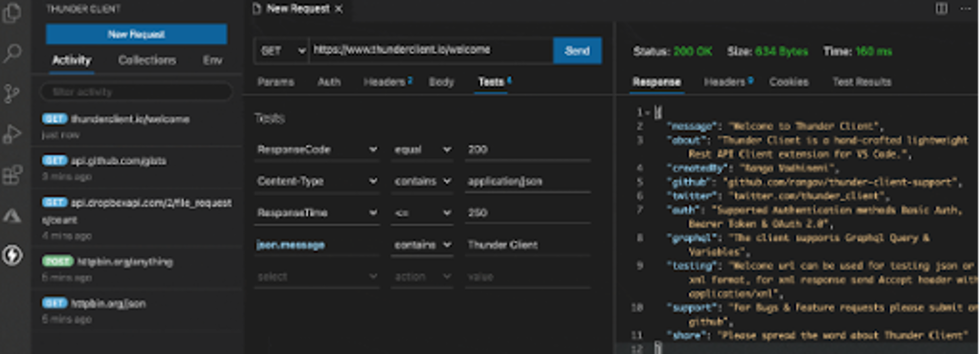Click the "createdBy" key in response JSON
The height and width of the screenshot is (354, 980).
click(697, 168)
